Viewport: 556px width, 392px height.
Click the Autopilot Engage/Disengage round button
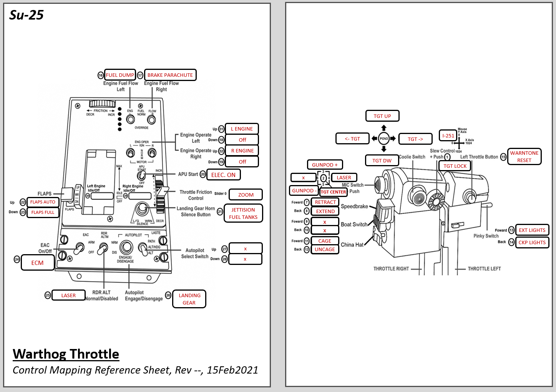[x=126, y=248]
